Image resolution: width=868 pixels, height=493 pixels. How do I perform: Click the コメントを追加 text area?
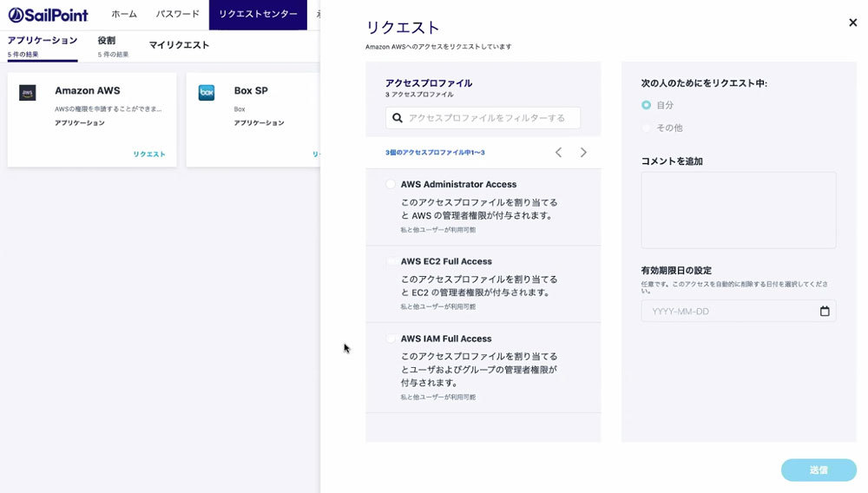(x=738, y=210)
